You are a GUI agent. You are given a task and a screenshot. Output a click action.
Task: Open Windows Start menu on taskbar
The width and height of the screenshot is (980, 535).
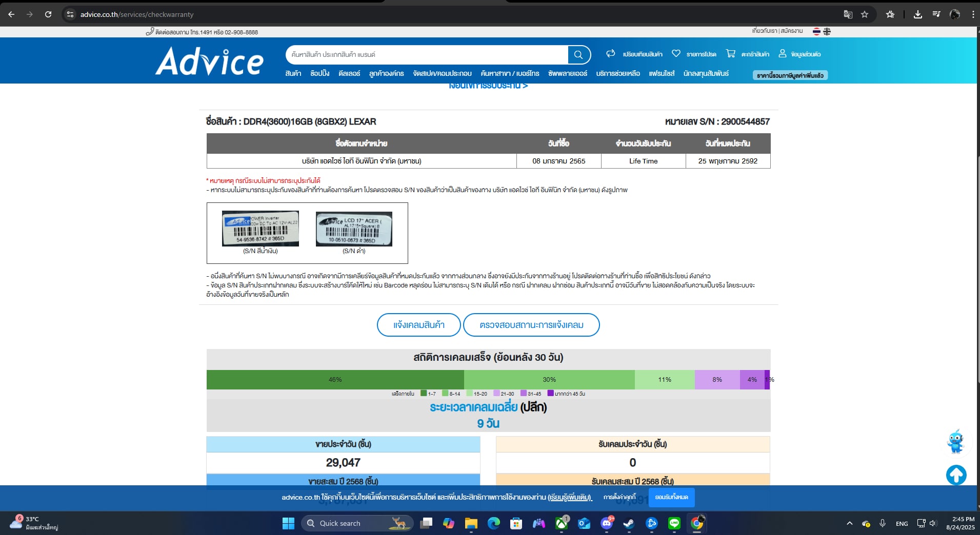click(288, 523)
